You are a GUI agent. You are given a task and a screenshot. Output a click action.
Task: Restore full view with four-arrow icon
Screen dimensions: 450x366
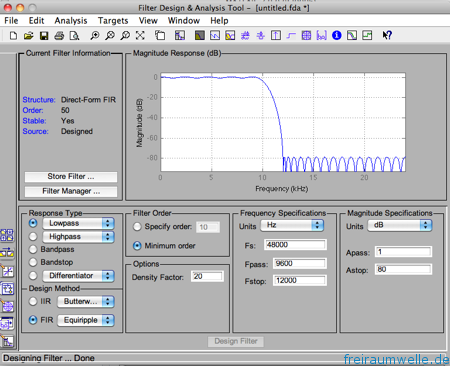click(x=140, y=35)
